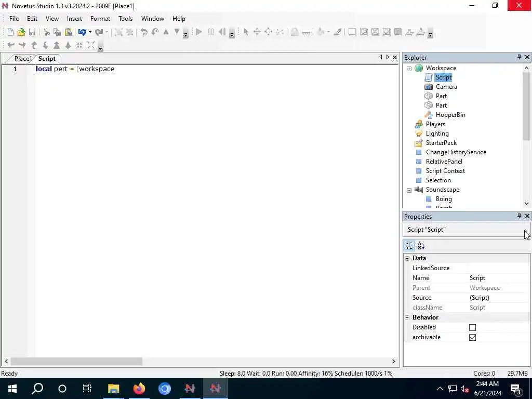The height and width of the screenshot is (399, 532).
Task: Click the Save disk icon
Action: [32, 32]
